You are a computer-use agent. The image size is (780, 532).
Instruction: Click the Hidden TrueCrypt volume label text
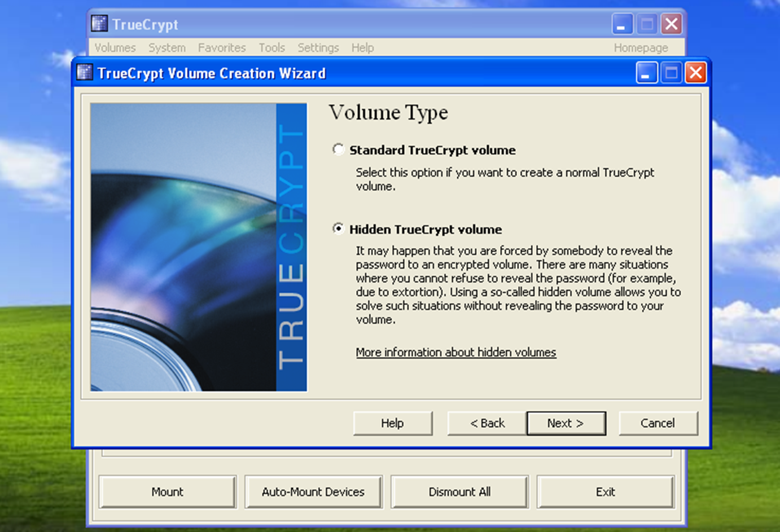coord(426,229)
